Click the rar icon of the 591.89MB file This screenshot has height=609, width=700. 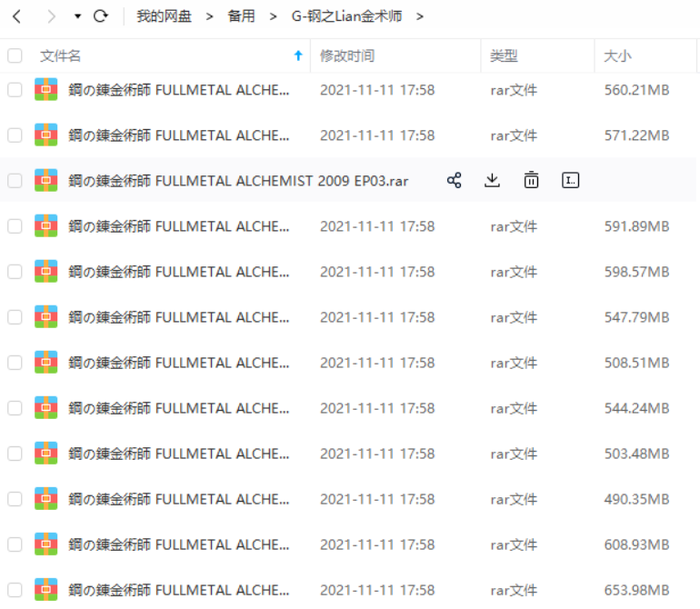(x=45, y=225)
